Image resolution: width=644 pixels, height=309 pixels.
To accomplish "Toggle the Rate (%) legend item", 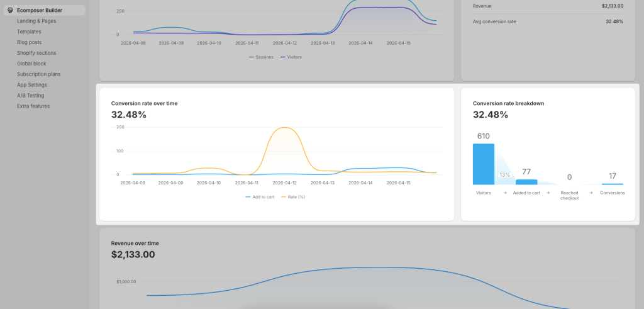I will pyautogui.click(x=292, y=197).
